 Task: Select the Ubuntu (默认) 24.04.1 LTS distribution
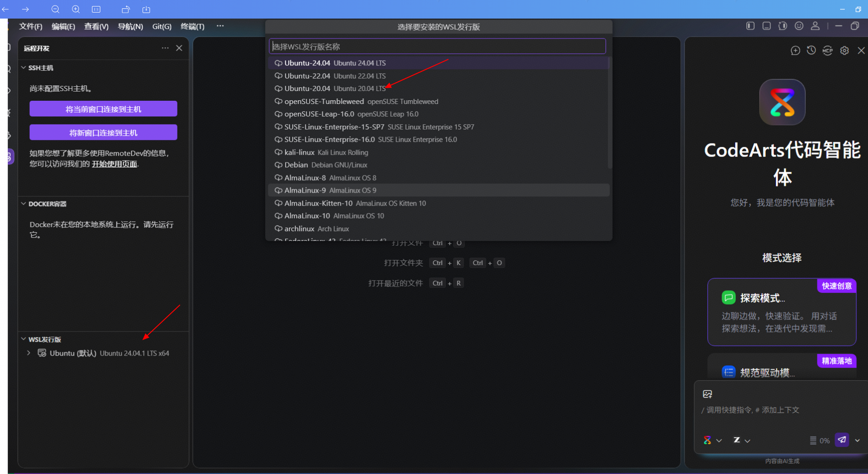coord(103,353)
